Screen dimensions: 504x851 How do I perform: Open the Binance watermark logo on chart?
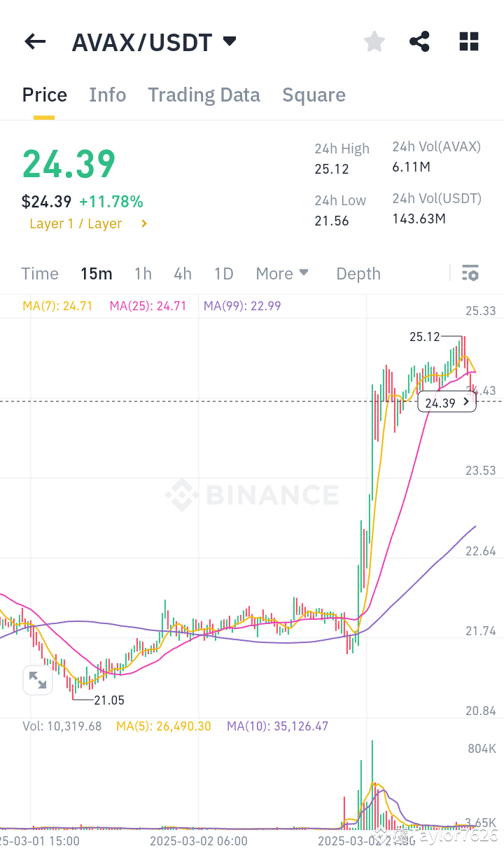(x=252, y=495)
